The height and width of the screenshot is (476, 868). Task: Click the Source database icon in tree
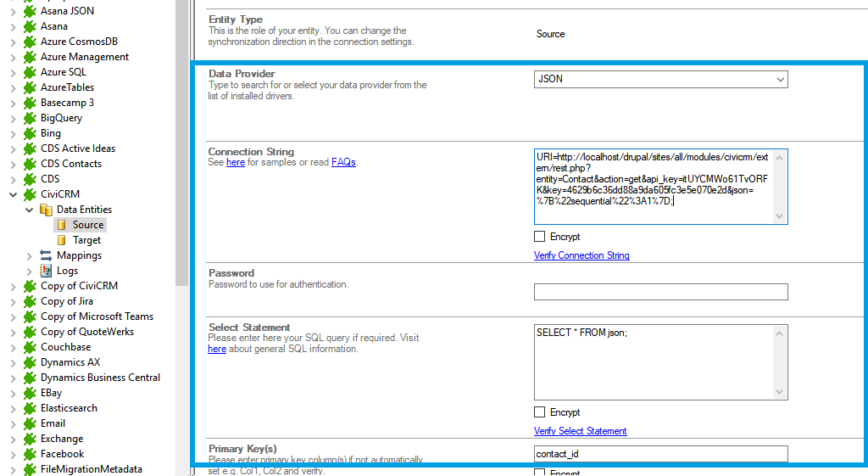tap(61, 225)
